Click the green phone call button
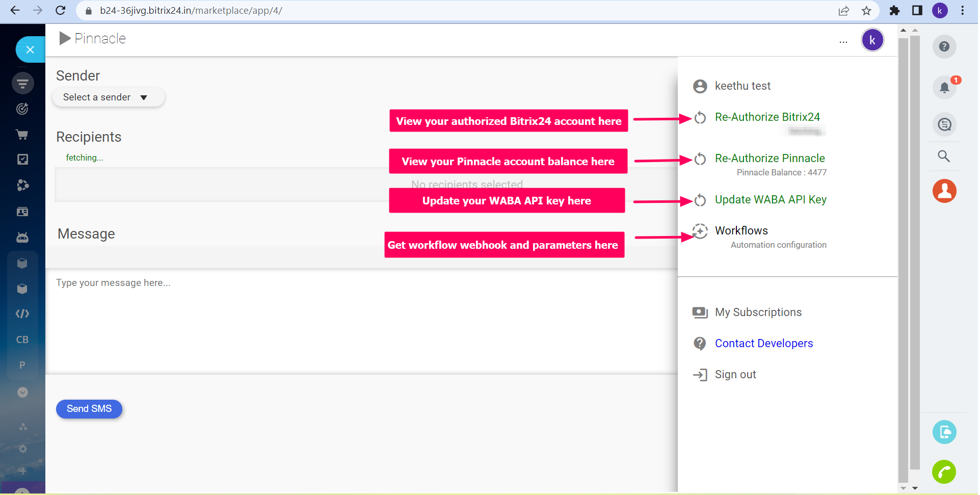The image size is (980, 495). pyautogui.click(x=944, y=472)
